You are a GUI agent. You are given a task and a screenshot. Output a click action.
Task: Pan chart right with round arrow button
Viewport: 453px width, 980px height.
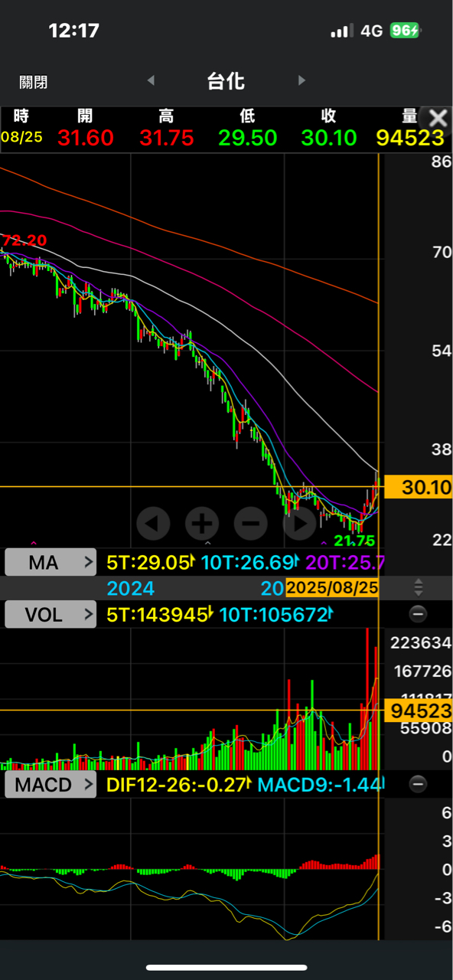click(x=299, y=524)
